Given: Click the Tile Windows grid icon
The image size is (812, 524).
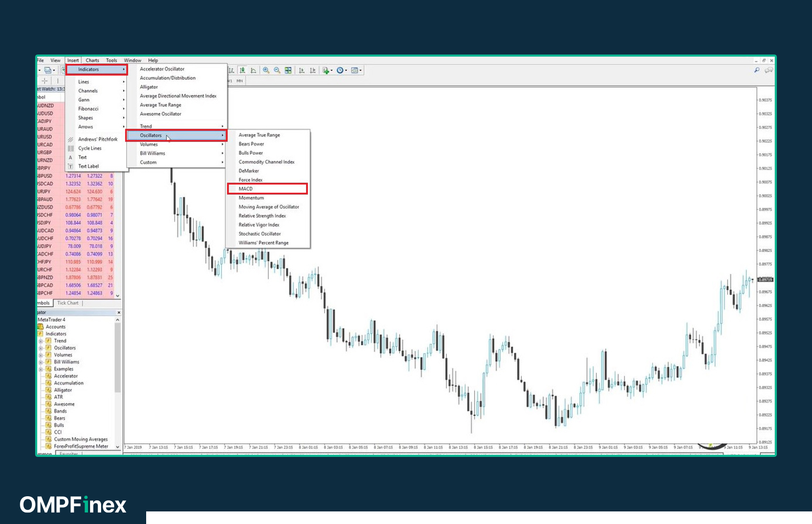Looking at the screenshot, I should point(288,70).
